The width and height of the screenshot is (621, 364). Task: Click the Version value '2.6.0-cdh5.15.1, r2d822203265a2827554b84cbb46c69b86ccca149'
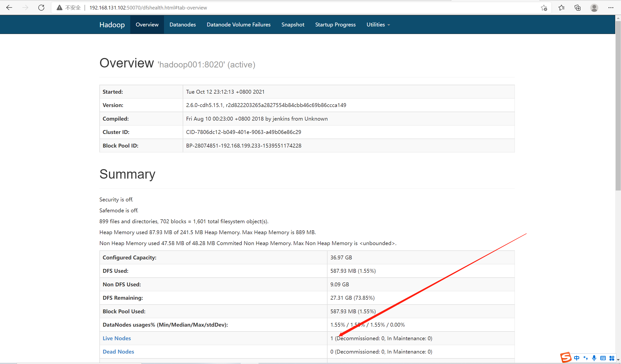pos(266,105)
